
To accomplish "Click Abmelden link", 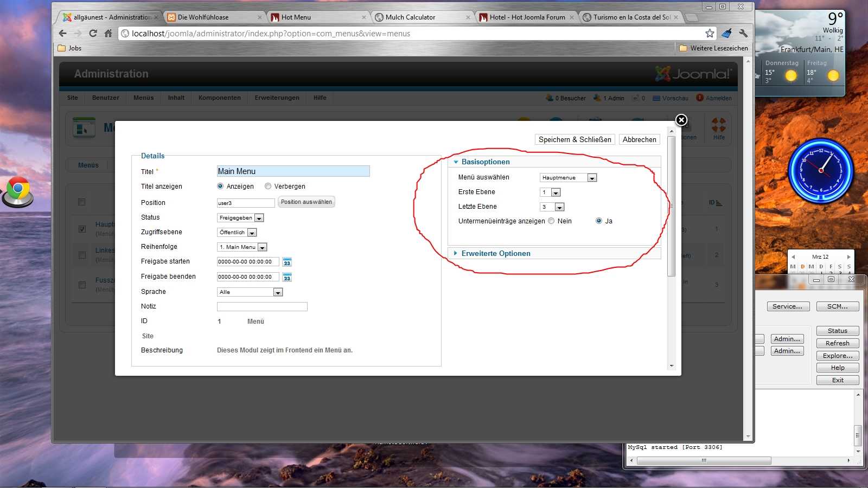I will click(x=714, y=98).
